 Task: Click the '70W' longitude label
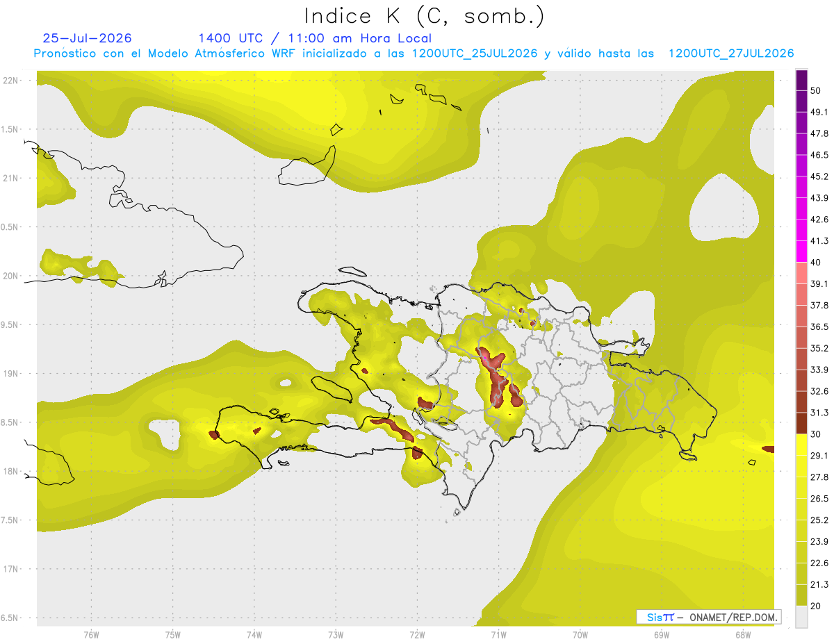point(580,635)
